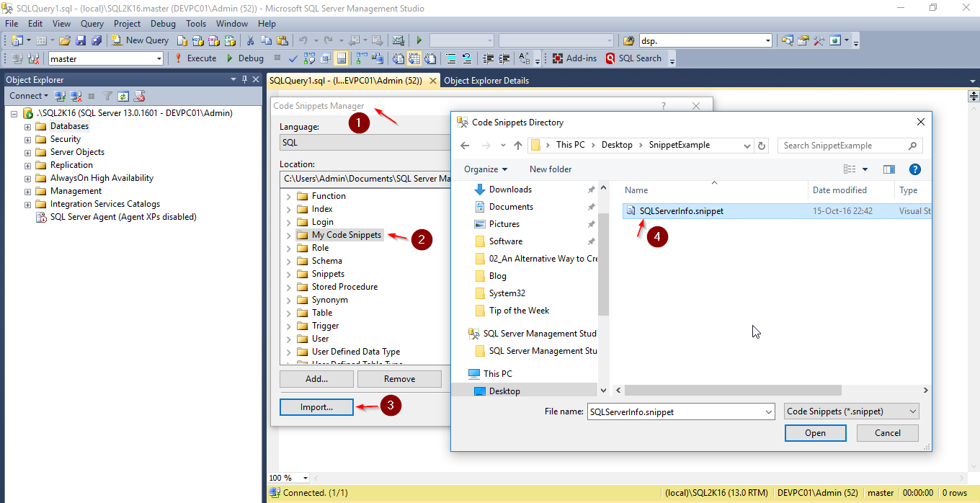Click the Parse query checkmark icon
980x503 pixels.
pos(293,58)
